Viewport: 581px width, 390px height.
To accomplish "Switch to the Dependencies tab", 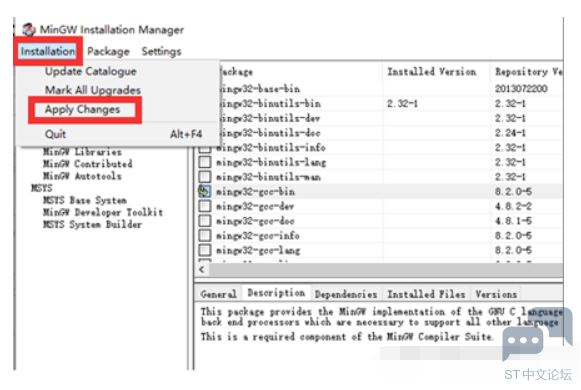I will pyautogui.click(x=346, y=294).
